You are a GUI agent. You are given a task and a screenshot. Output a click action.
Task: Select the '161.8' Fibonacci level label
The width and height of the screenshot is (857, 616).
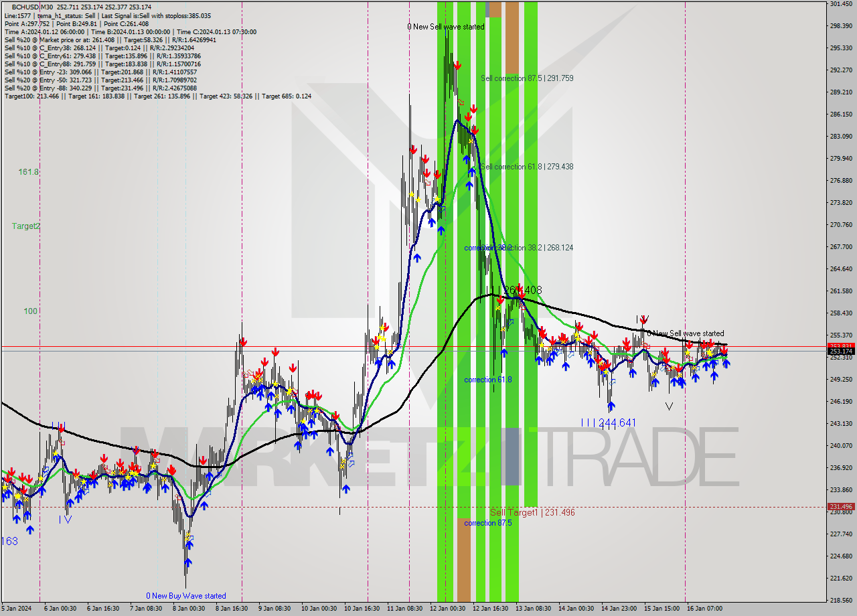pos(29,172)
